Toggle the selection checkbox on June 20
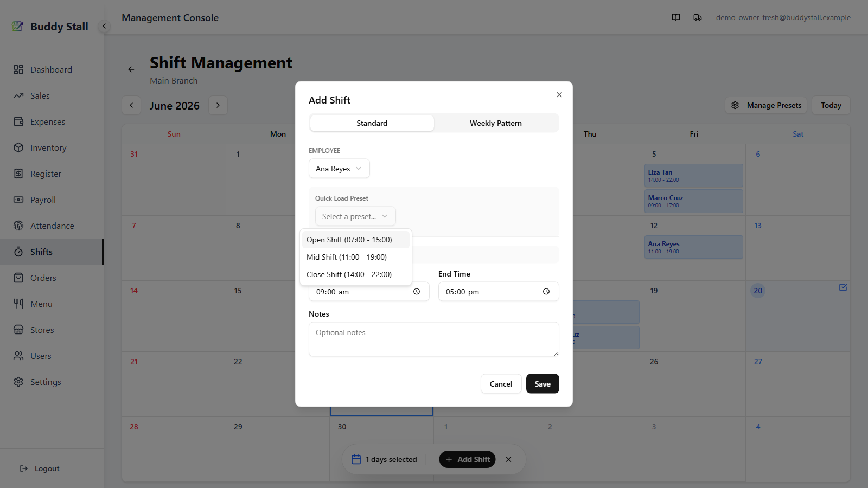Screen dimensions: 868x488 click(843, 287)
